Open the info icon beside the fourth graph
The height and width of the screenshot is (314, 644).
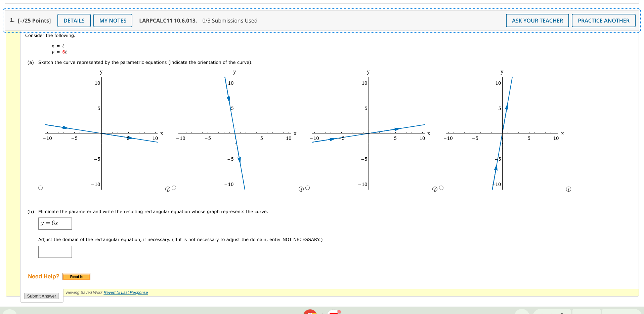pyautogui.click(x=568, y=189)
